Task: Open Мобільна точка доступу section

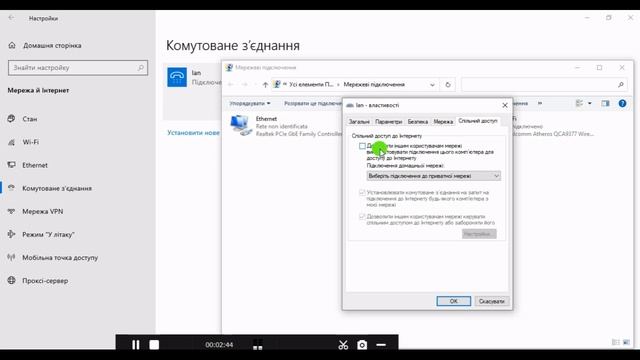Action: tap(60, 258)
